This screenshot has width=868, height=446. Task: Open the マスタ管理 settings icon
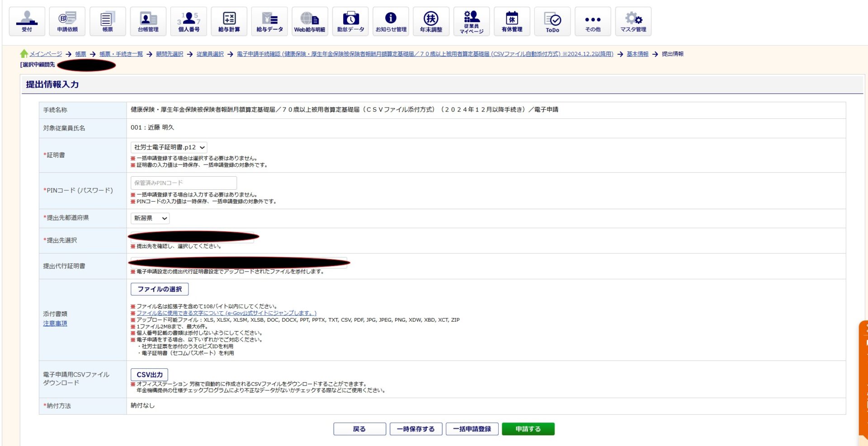tap(633, 21)
